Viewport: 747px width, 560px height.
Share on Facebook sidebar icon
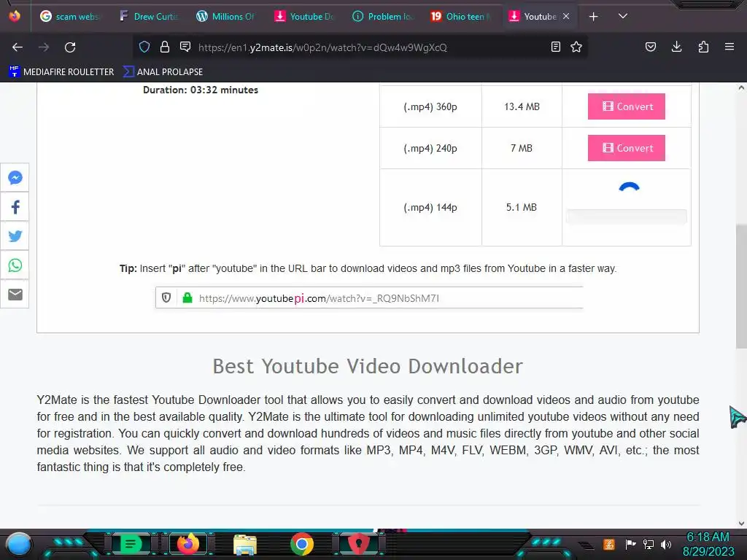tap(15, 207)
